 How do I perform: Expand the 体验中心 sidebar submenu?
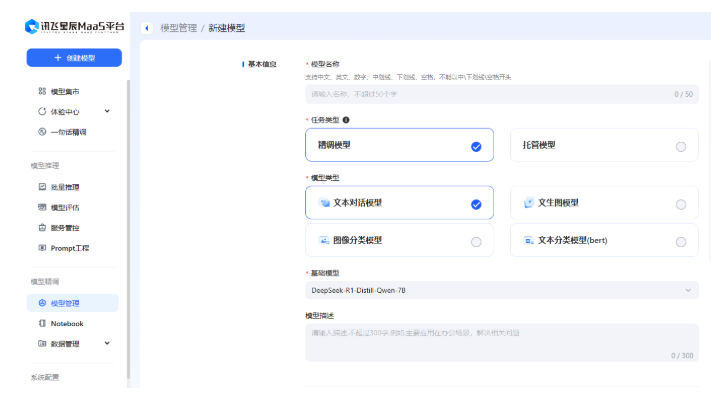coord(107,111)
